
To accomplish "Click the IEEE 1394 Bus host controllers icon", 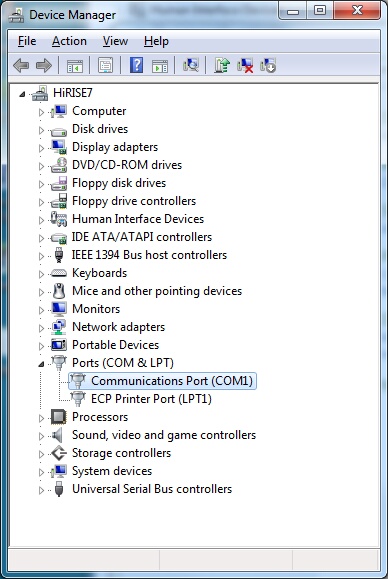I will pos(59,255).
